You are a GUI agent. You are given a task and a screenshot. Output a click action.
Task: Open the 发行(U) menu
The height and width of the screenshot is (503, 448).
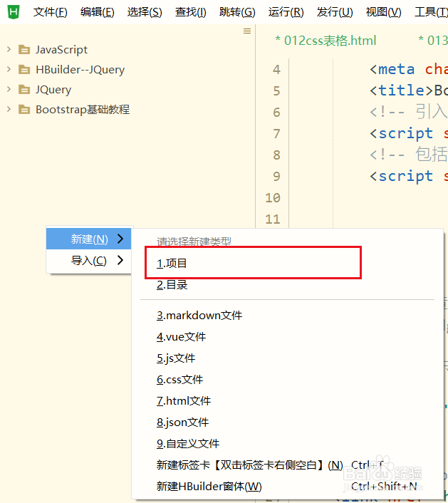point(335,12)
